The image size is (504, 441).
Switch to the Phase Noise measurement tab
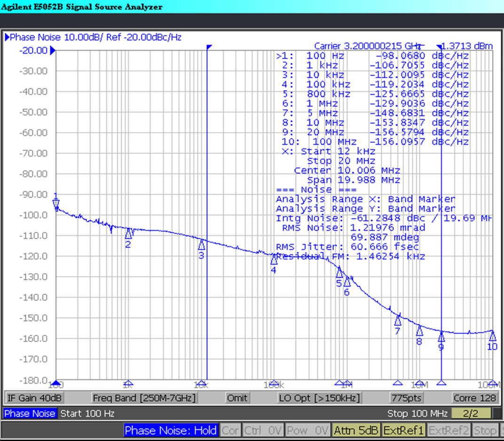click(30, 413)
